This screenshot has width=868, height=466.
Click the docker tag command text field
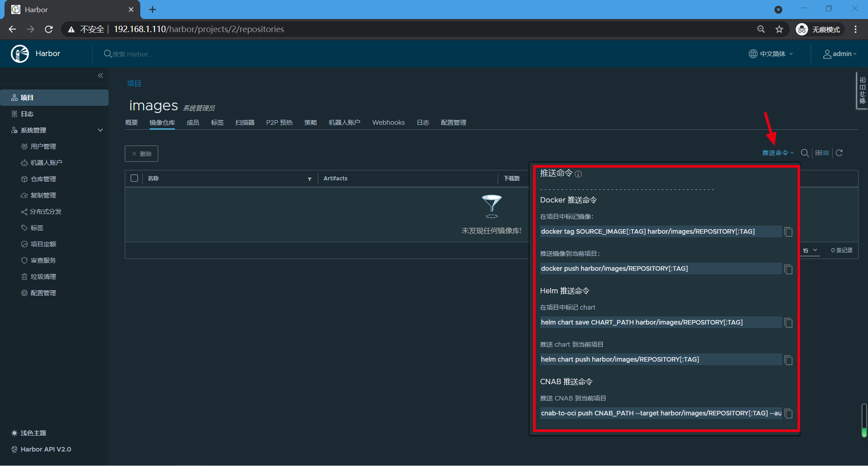pyautogui.click(x=660, y=231)
